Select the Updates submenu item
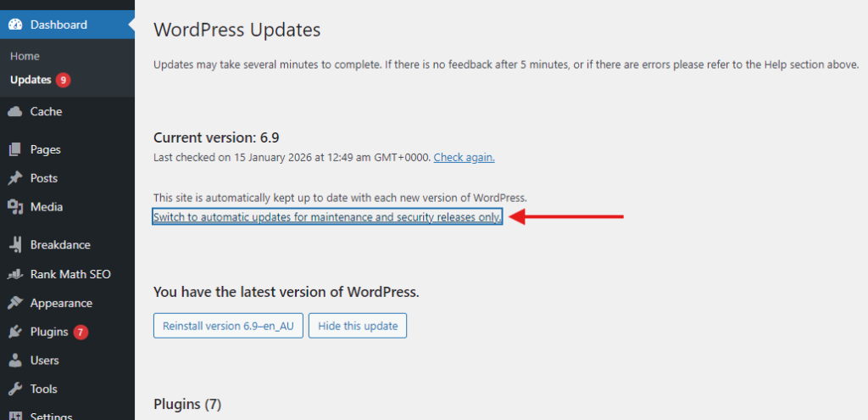 31,80
